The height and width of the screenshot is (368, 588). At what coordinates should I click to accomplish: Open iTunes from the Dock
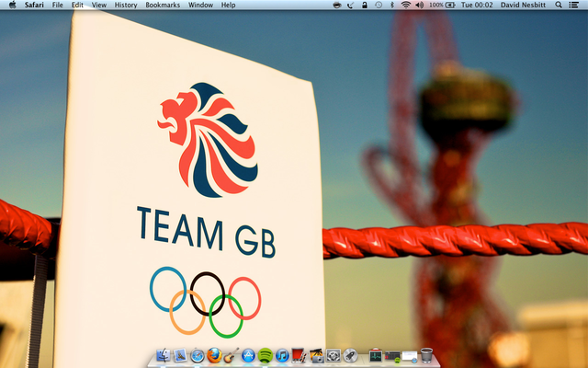tap(282, 355)
